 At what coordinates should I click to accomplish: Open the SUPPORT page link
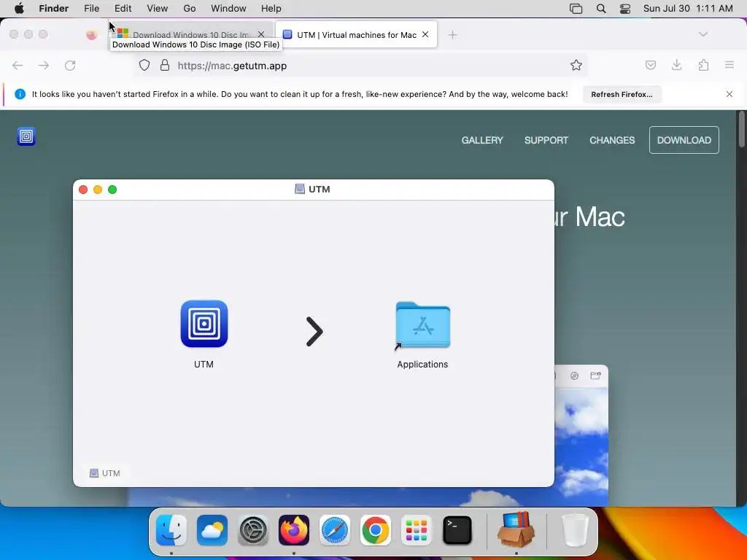coord(546,140)
